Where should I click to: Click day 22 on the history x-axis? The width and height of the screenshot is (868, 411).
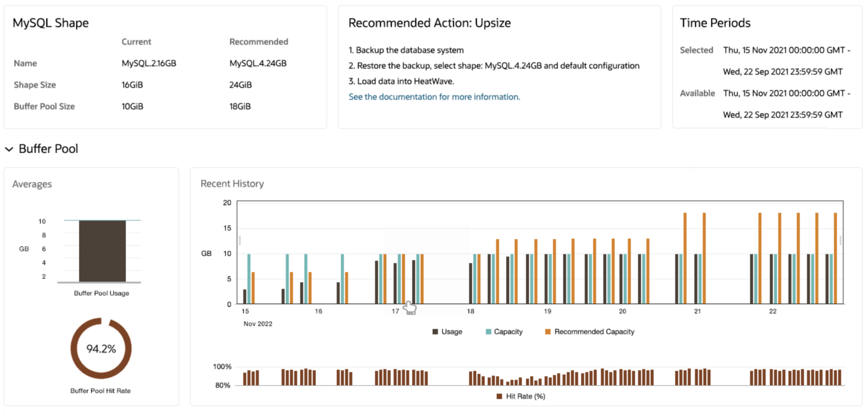point(773,311)
